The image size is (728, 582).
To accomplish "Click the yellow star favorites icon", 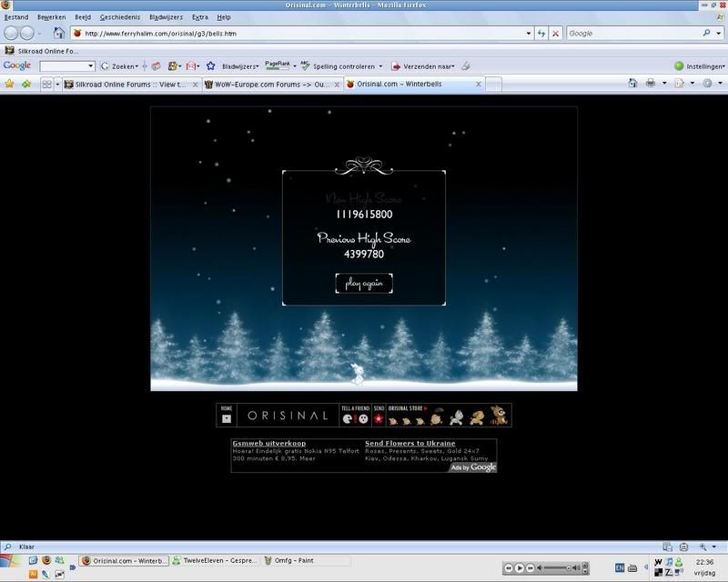I will [9, 84].
